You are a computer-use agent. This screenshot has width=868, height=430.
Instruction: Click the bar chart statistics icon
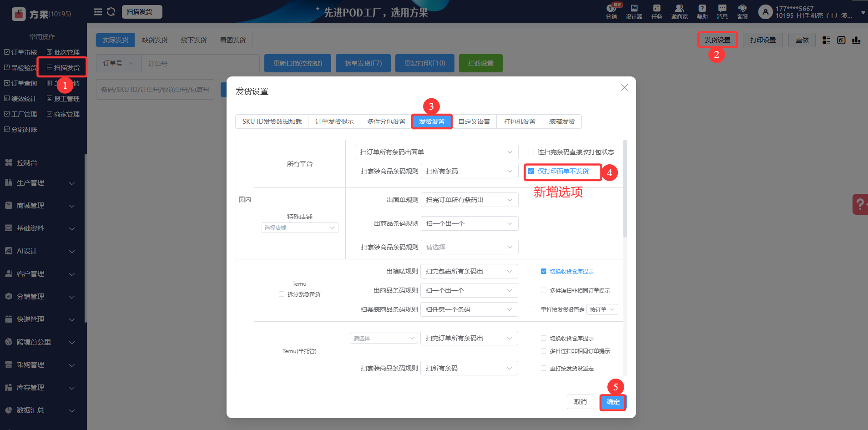tap(856, 40)
